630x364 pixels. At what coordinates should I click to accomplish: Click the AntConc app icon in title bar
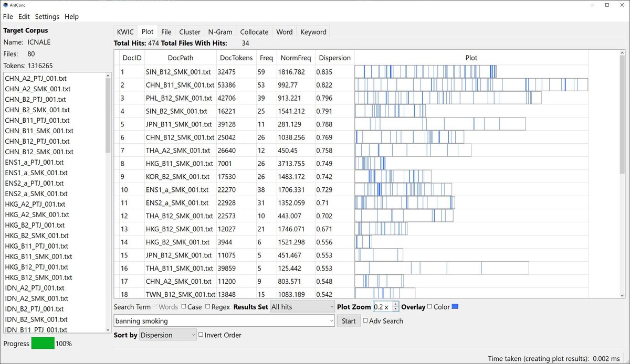5,4
